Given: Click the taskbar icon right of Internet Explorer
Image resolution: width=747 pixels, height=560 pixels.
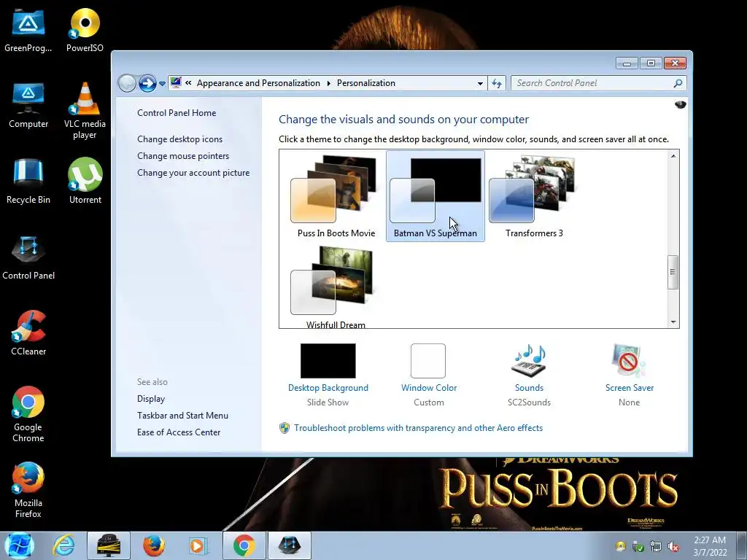Looking at the screenshot, I should point(109,545).
